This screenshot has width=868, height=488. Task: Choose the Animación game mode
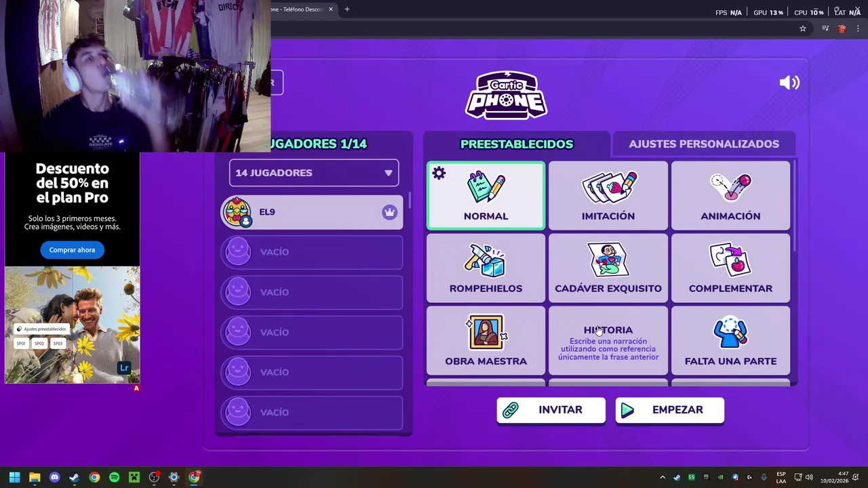[x=730, y=196]
